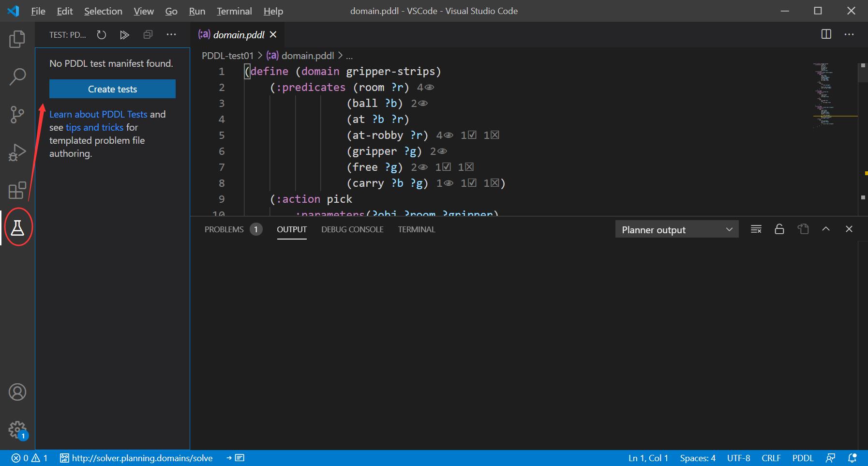The height and width of the screenshot is (466, 868).
Task: Open notifications bell in status bar
Action: pyautogui.click(x=853, y=458)
